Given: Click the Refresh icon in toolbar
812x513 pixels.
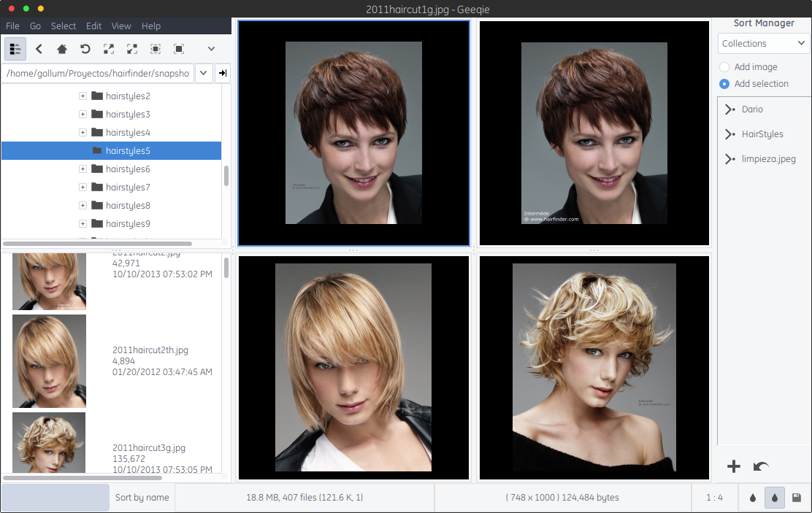Looking at the screenshot, I should pos(85,49).
